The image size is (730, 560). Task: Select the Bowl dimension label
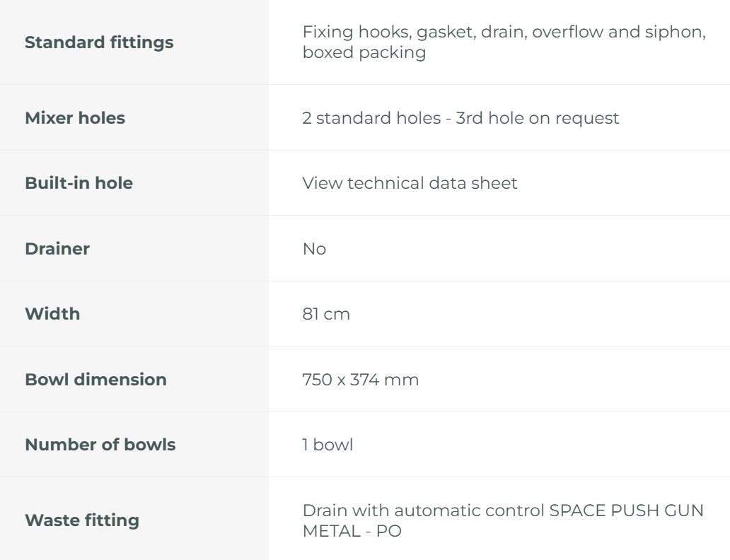[x=95, y=380]
